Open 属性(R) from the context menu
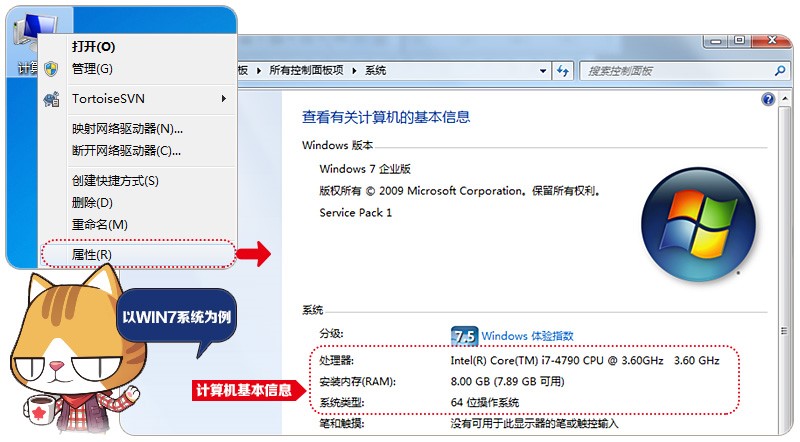Screen dimensions: 800x442 coord(91,254)
